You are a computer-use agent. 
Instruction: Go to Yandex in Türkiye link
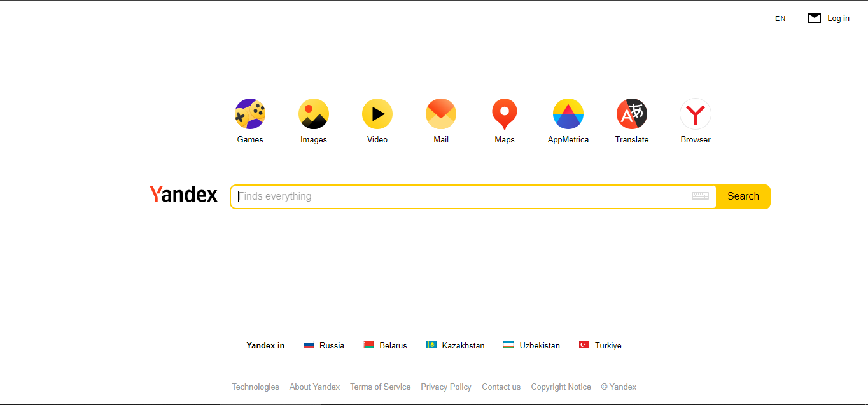pyautogui.click(x=608, y=345)
